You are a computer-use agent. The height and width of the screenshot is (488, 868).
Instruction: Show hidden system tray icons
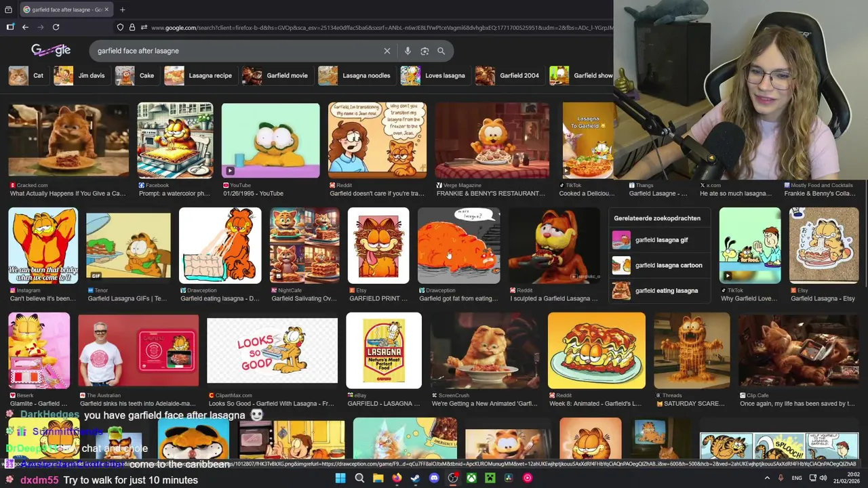click(x=767, y=478)
